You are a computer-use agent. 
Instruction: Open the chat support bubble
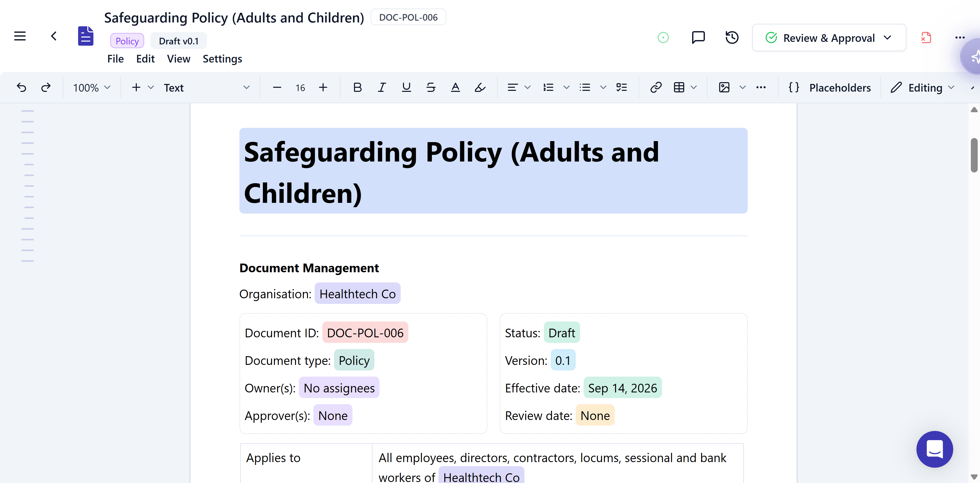[934, 449]
